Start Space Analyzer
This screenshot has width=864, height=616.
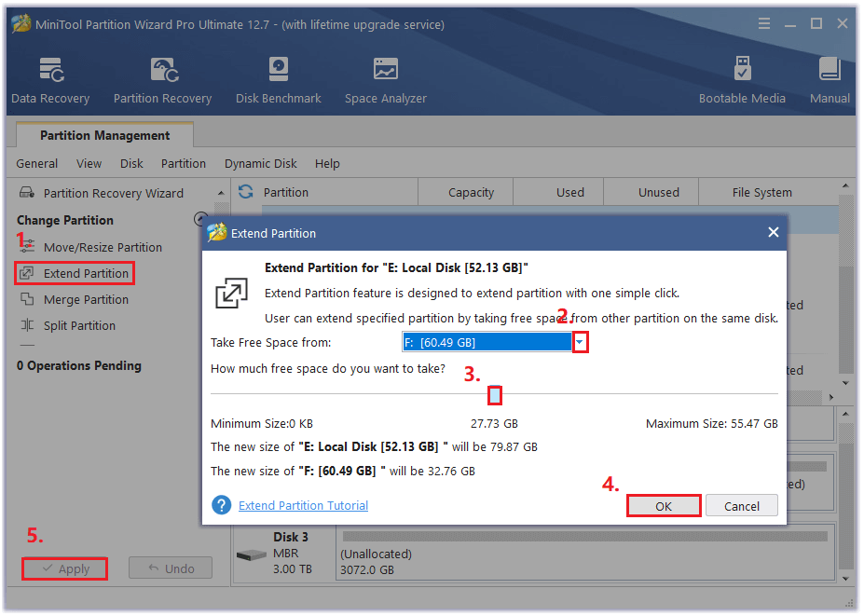(386, 80)
